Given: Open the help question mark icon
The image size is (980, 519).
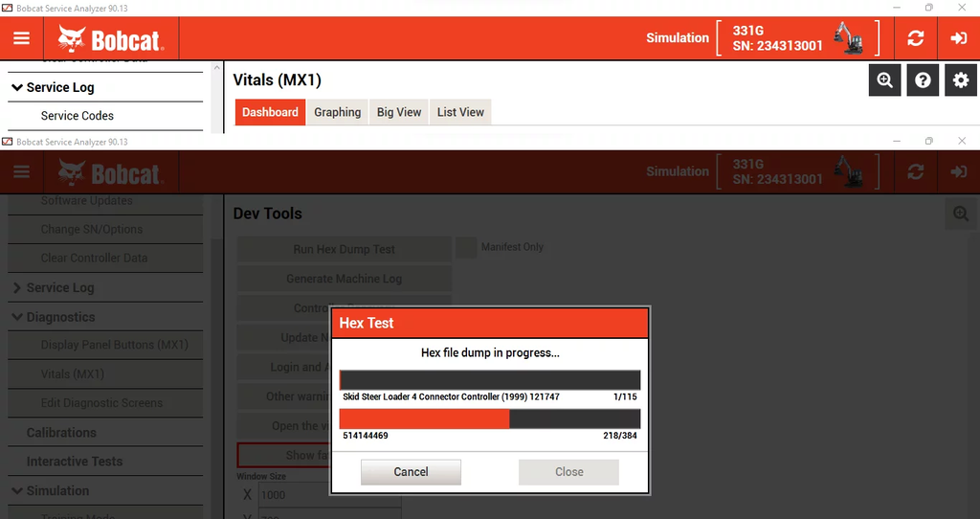Looking at the screenshot, I should [923, 80].
